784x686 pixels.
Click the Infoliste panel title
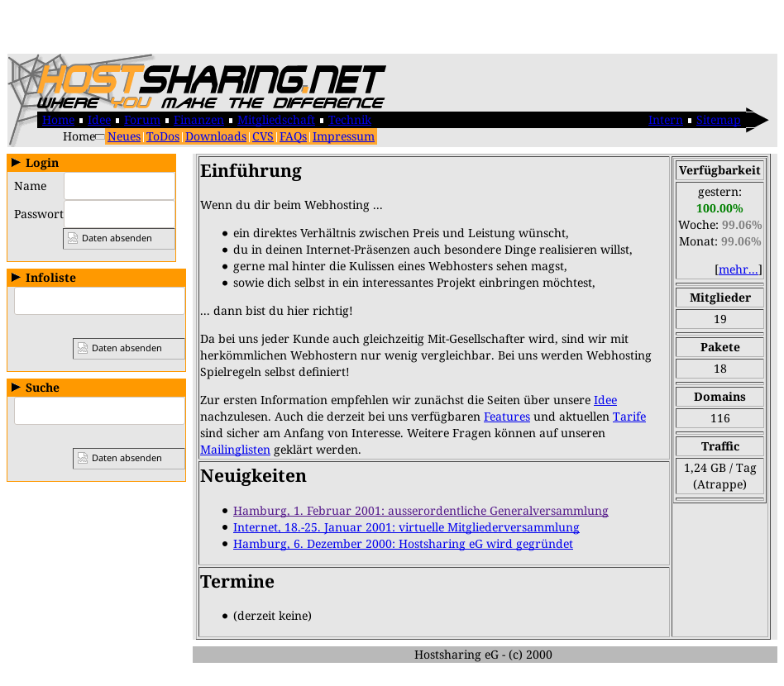coord(50,278)
